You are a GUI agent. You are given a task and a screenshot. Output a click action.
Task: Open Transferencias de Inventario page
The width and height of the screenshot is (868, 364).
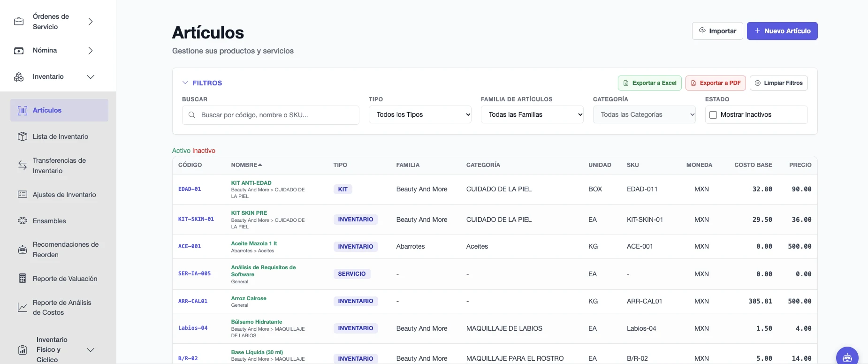coord(59,166)
